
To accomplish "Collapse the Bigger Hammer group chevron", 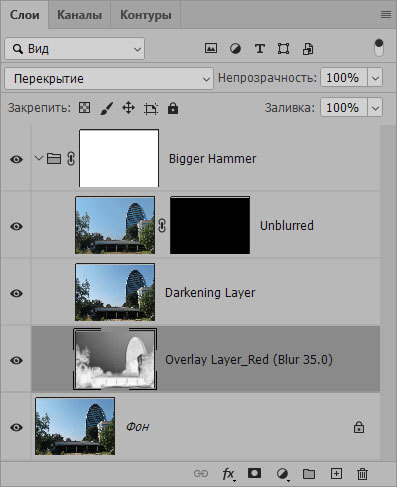I will click(39, 158).
